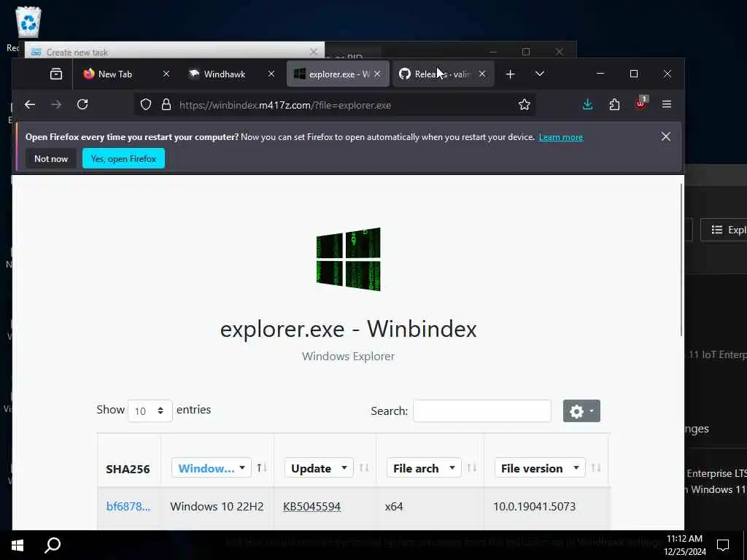Viewport: 747px width, 560px height.
Task: Open the taskbar search icon
Action: pos(53,545)
